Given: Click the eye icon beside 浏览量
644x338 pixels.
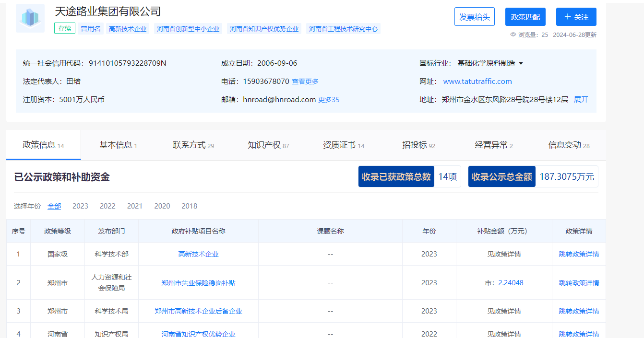Looking at the screenshot, I should tap(513, 35).
